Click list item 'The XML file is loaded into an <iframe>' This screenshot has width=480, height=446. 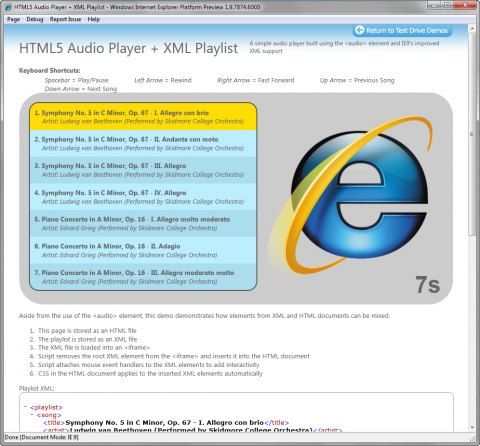point(94,348)
